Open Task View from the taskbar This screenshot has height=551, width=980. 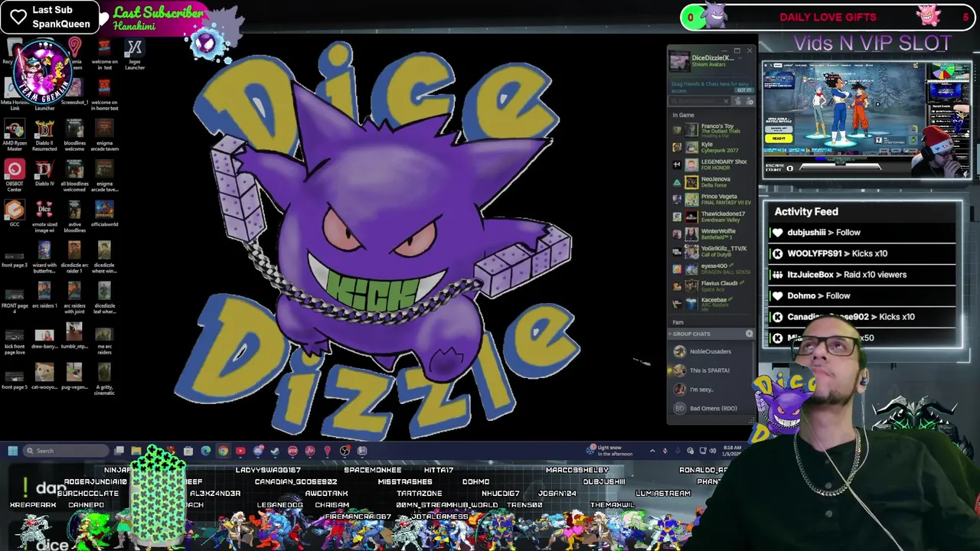[x=119, y=451]
